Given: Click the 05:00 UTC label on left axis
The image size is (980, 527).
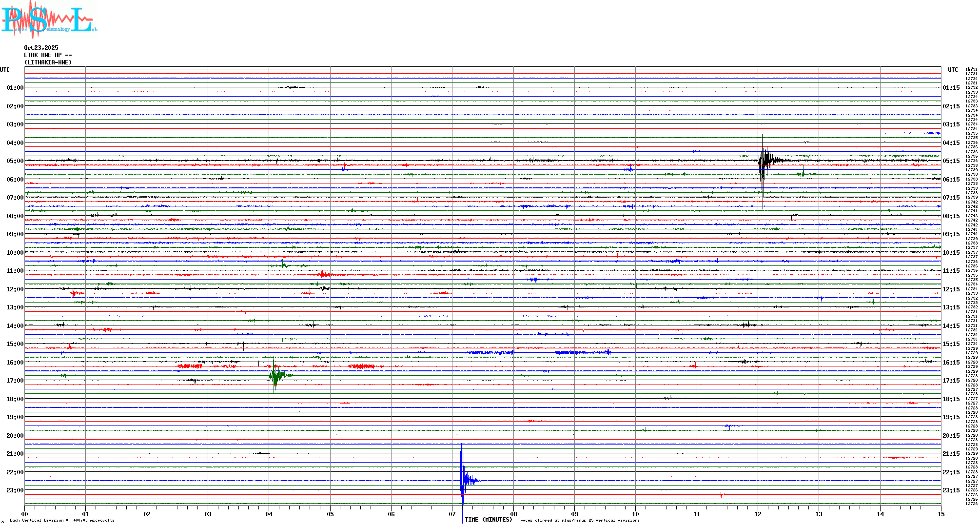Looking at the screenshot, I should tap(15, 161).
